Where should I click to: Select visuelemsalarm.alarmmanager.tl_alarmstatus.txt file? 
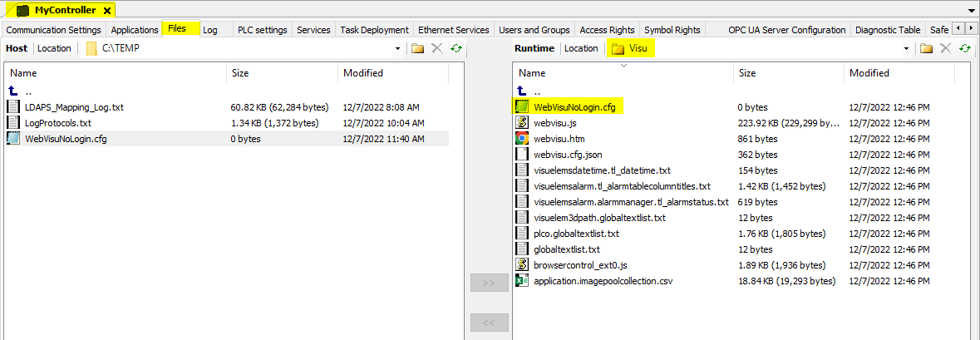[631, 202]
